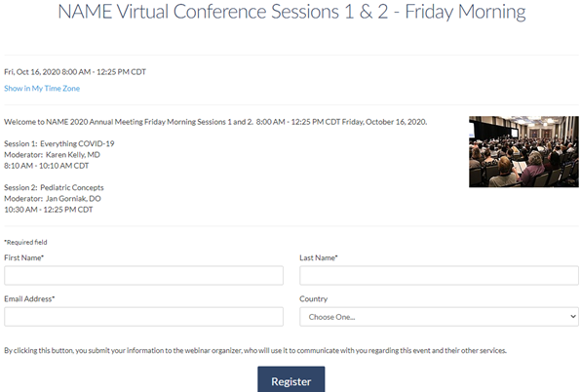This screenshot has height=392, width=581.
Task: Click the NAME Virtual Conference page heading
Action: click(291, 12)
